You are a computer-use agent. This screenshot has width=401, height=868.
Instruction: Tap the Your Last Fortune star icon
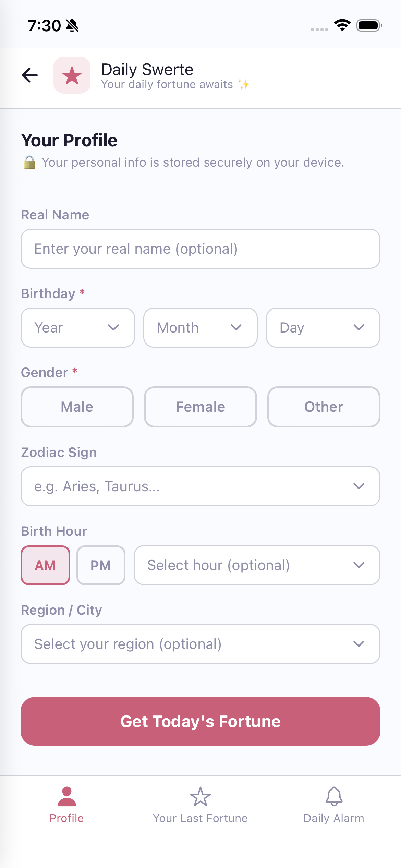pos(200,796)
